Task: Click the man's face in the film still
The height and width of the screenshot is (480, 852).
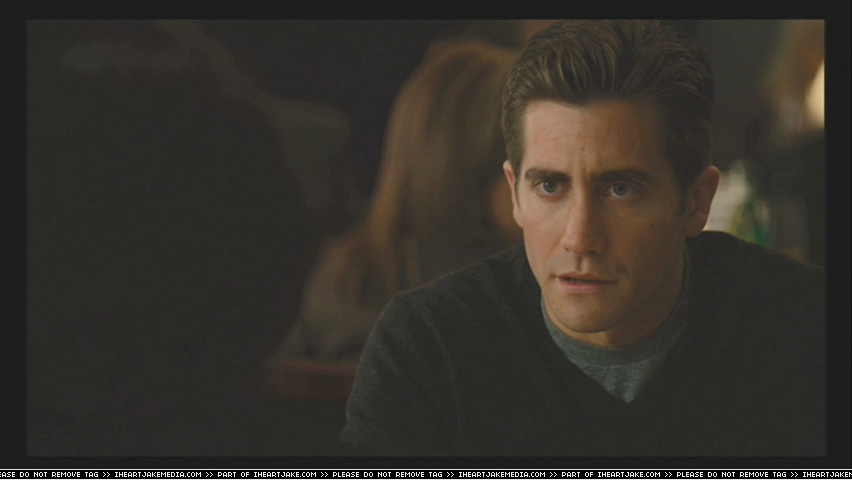Action: [x=600, y=217]
